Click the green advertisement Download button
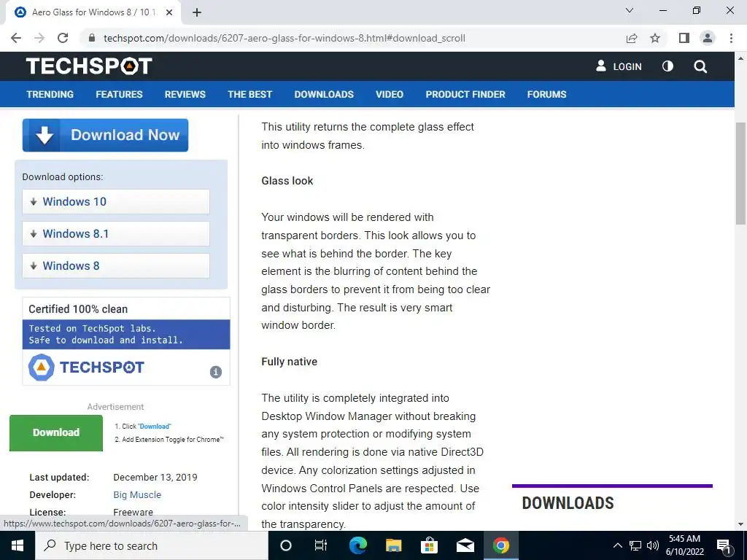The width and height of the screenshot is (747, 560). tap(56, 433)
